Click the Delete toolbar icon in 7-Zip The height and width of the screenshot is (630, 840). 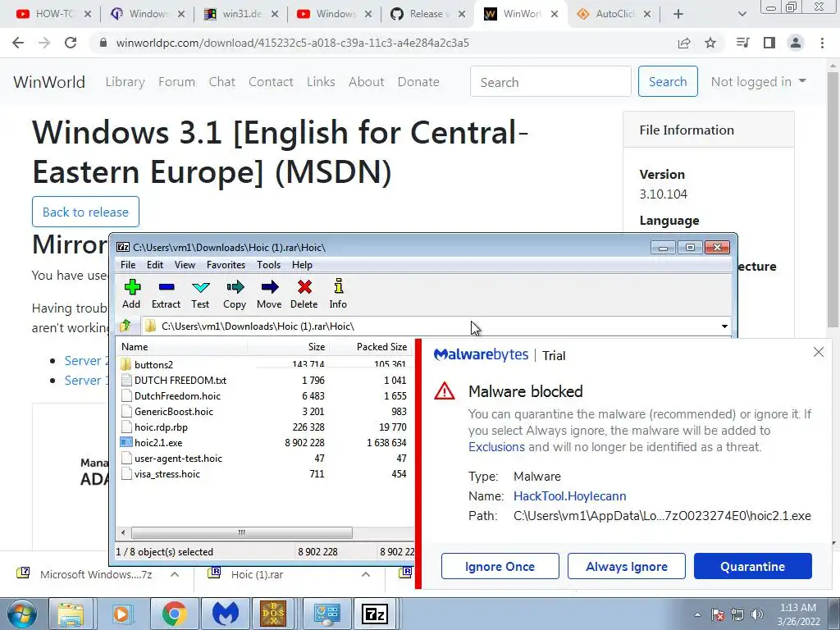coord(304,293)
